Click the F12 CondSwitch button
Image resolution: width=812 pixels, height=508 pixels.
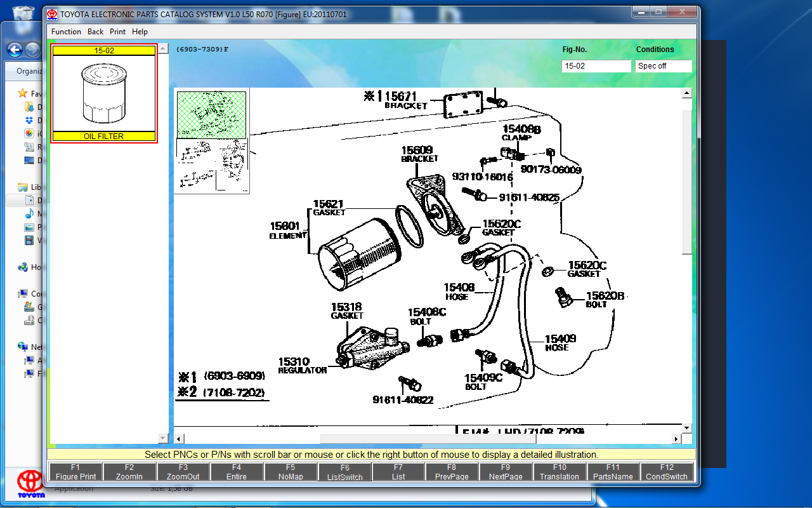[x=667, y=472]
